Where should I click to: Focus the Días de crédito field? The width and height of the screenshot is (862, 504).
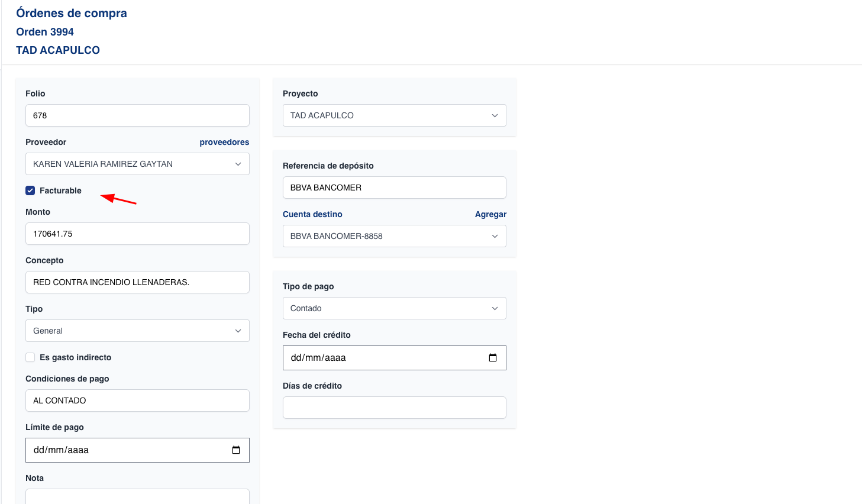[x=394, y=408]
